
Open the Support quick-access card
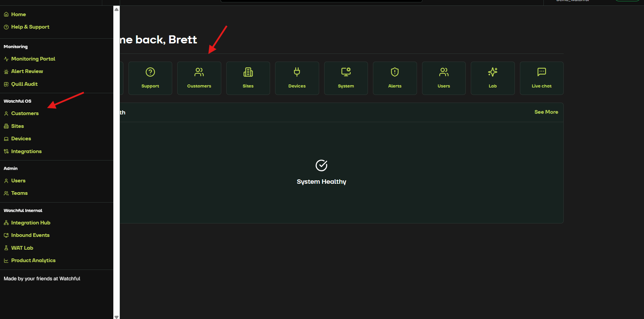[150, 78]
